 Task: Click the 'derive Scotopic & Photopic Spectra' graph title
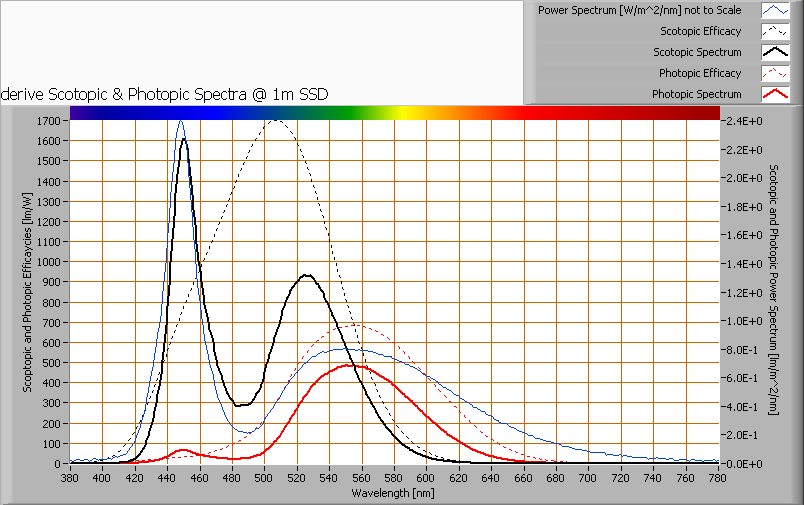click(x=165, y=94)
